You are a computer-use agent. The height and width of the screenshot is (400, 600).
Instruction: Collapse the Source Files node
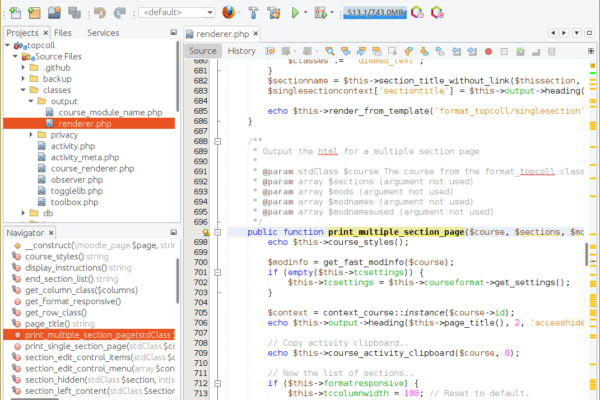coord(15,56)
